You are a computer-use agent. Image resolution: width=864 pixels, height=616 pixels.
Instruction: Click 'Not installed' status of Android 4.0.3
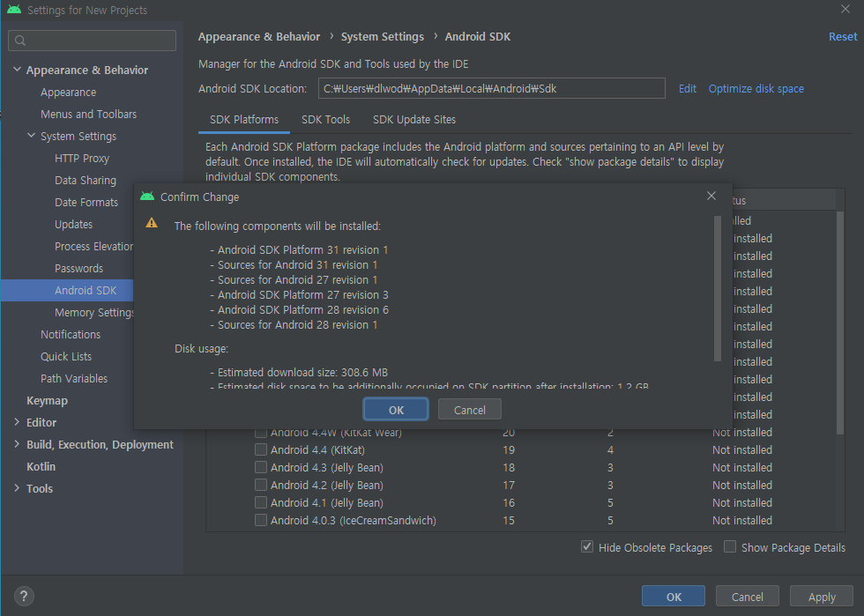[x=741, y=520]
